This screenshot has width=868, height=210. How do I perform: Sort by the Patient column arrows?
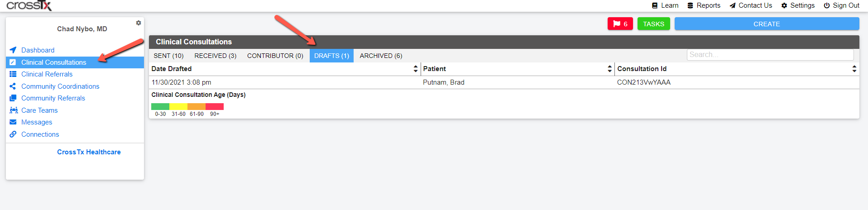click(609, 69)
